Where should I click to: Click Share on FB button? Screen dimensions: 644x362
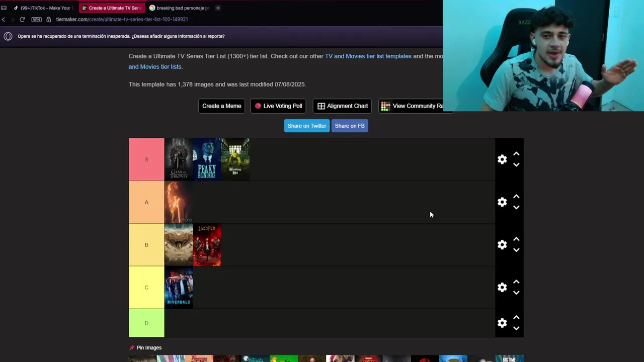tap(350, 126)
